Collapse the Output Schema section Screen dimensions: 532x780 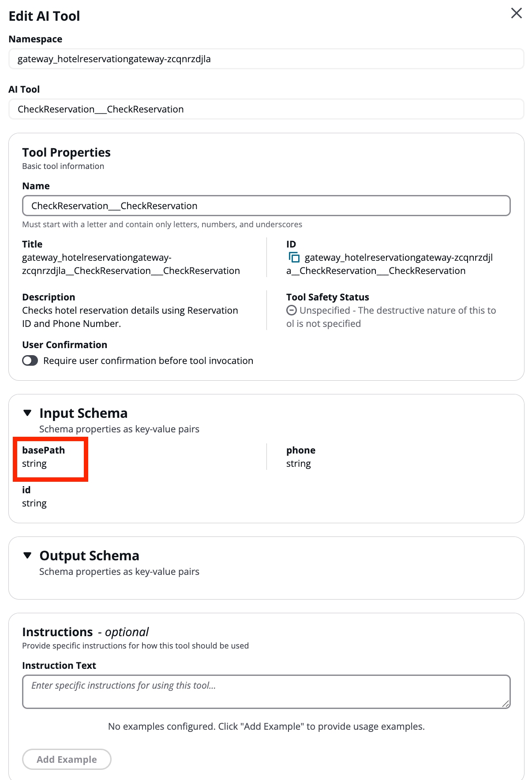28,555
